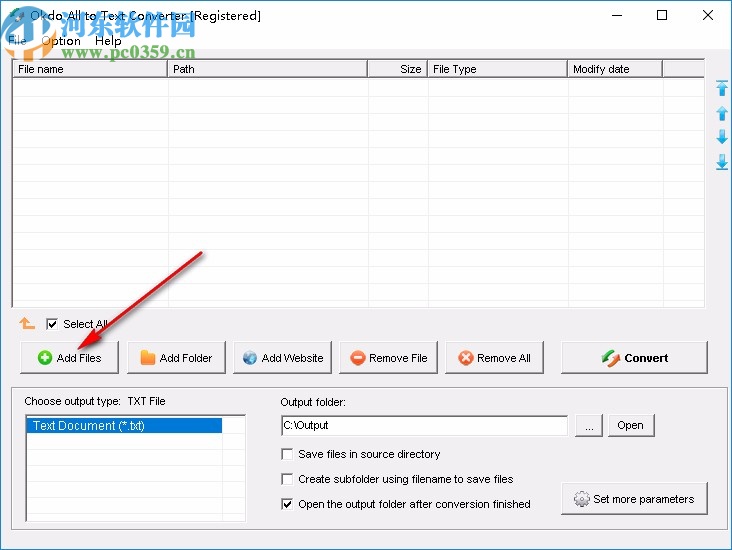Sort list by Modify date column
This screenshot has height=550, width=732.
coord(615,69)
